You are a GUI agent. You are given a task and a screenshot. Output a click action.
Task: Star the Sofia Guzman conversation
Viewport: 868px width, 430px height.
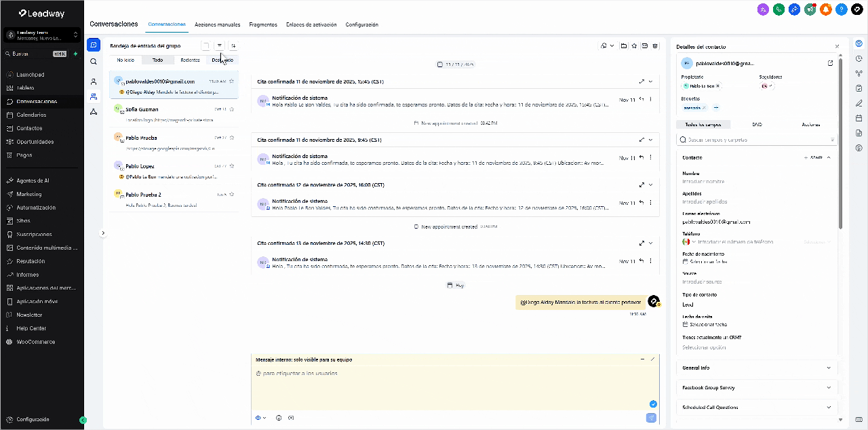click(x=231, y=109)
